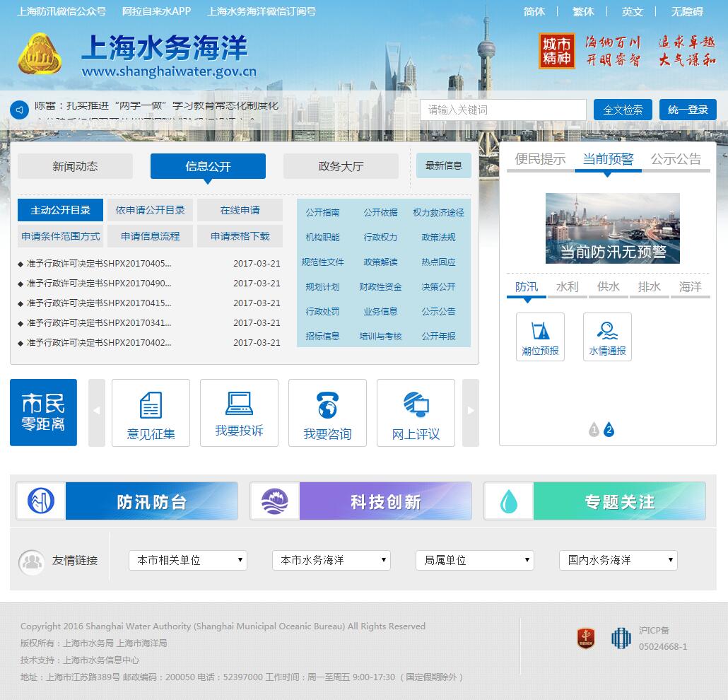This screenshot has height=700, width=728.
Task: Switch to the 信息公开 tab
Action: [x=208, y=166]
